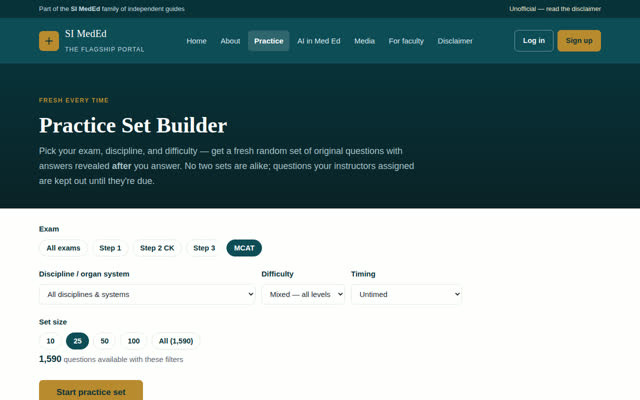Choose the Step 3 exam pill
The height and width of the screenshot is (400, 640).
tap(204, 248)
